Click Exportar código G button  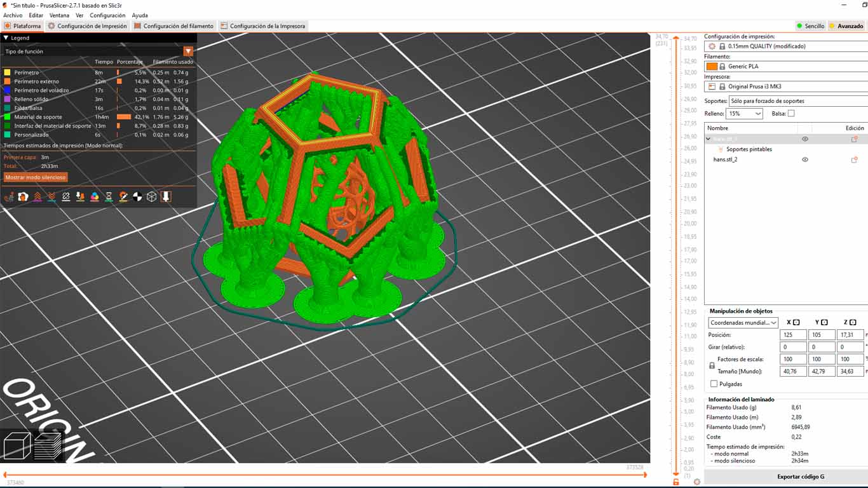pyautogui.click(x=801, y=477)
